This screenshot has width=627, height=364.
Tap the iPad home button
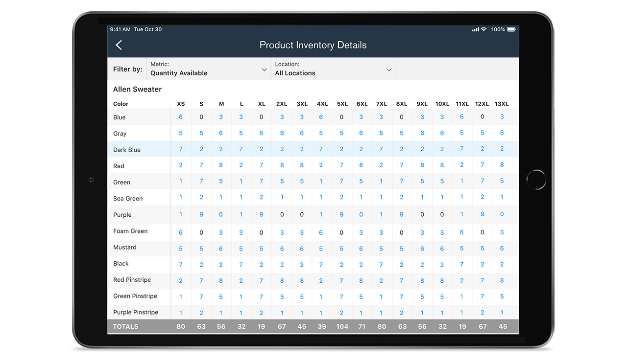point(536,180)
